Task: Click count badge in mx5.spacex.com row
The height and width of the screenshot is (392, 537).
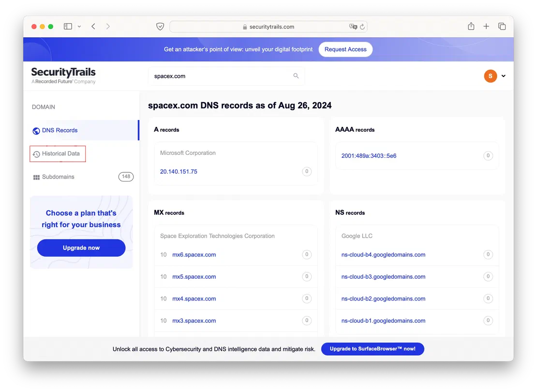Action: point(307,276)
